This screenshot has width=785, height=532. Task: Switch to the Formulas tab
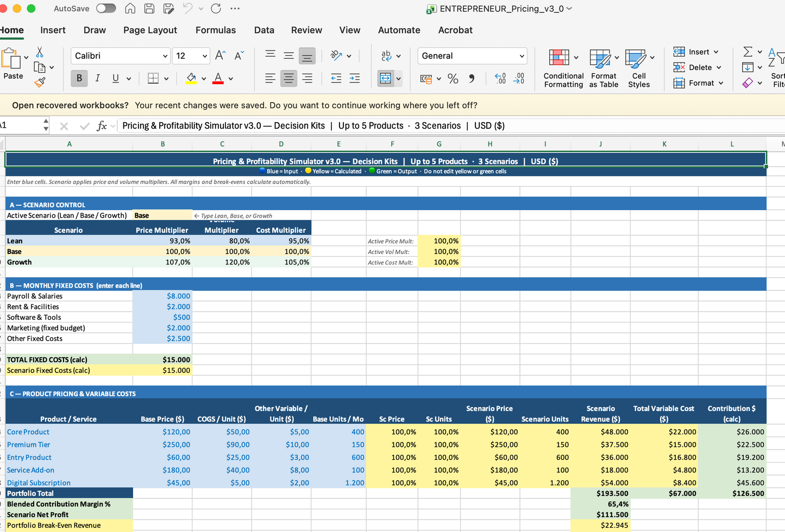tap(216, 30)
